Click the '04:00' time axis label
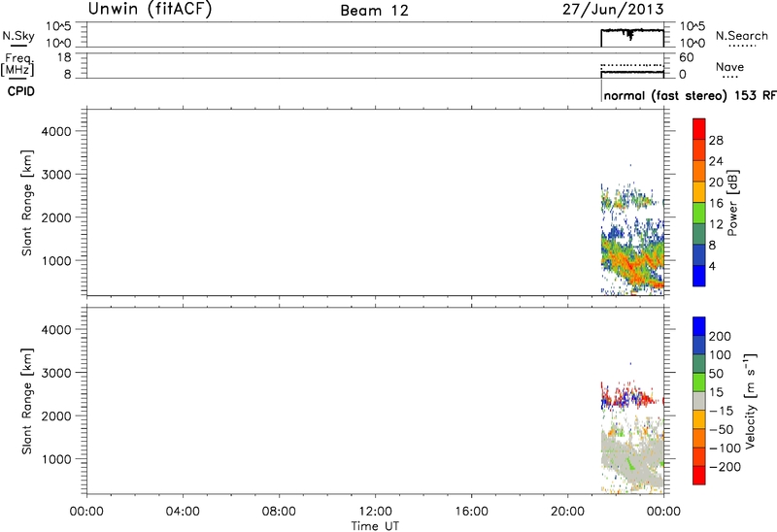Image resolution: width=777 pixels, height=532 pixels. click(184, 511)
